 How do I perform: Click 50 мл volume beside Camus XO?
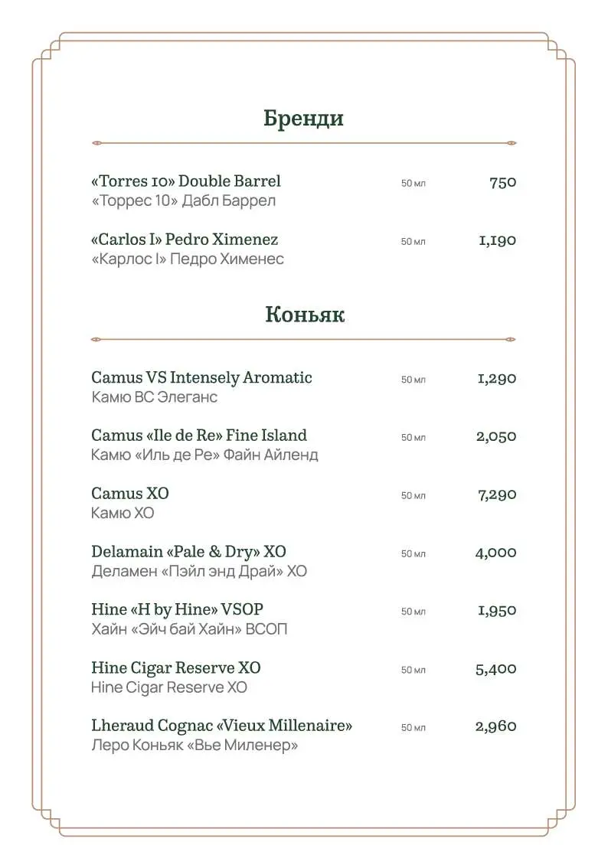(413, 495)
